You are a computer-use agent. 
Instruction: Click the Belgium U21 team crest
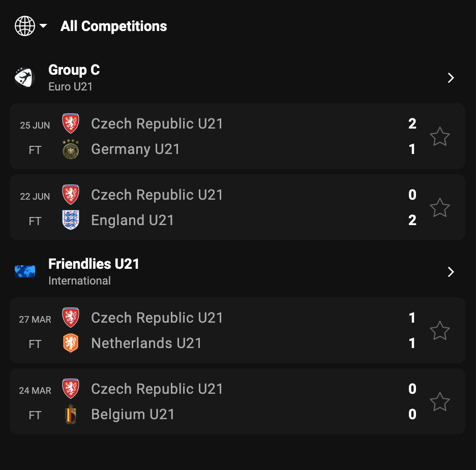click(x=71, y=415)
